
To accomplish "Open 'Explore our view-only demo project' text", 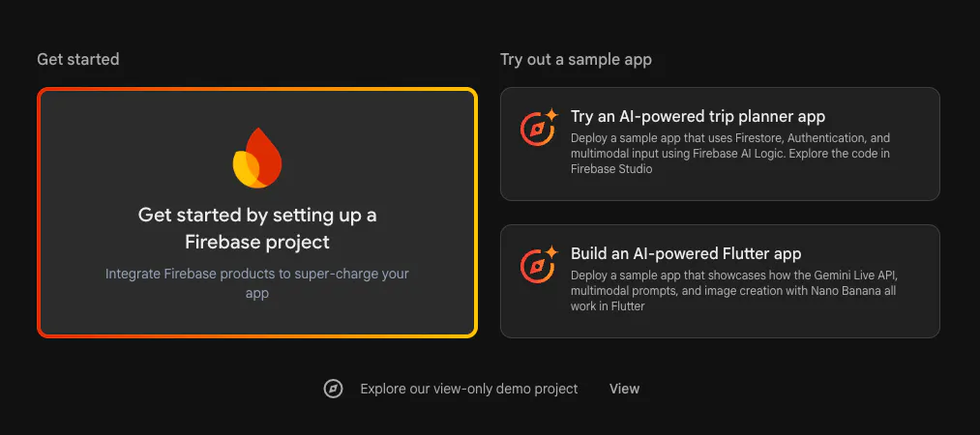I will 468,389.
